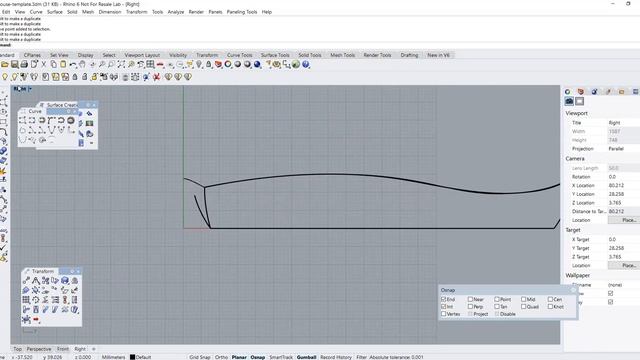Open the Right viewport title dropdown arrow

(x=30, y=89)
